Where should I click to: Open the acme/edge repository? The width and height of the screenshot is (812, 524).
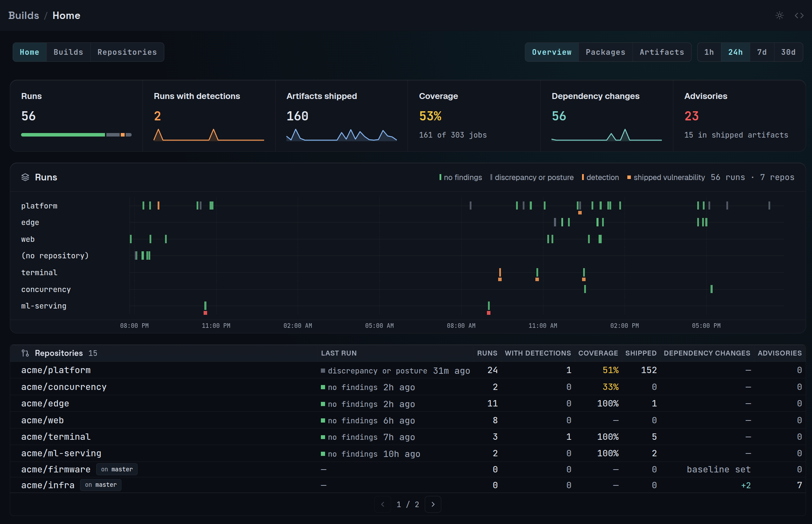(408, 404)
